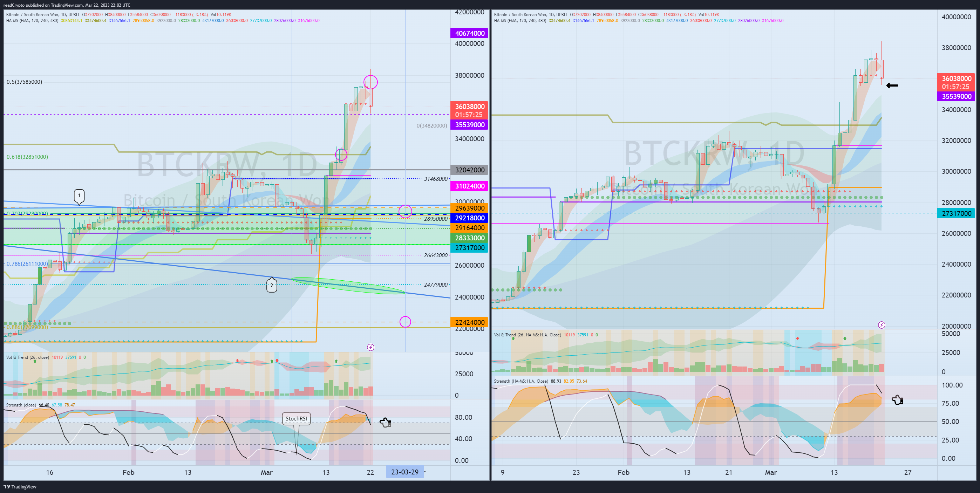The image size is (980, 493).
Task: Click the blue 29218000 price label
Action: click(x=469, y=218)
